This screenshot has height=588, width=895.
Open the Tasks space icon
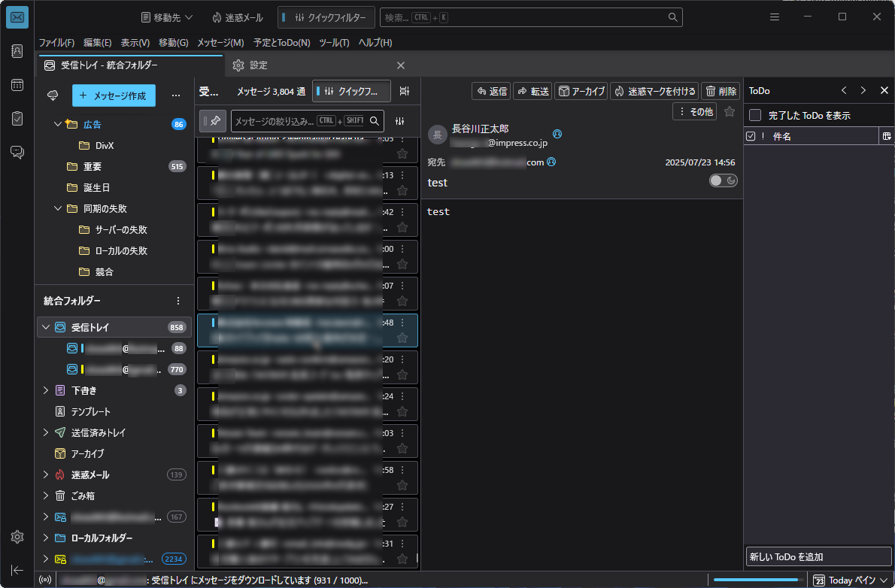coord(17,118)
